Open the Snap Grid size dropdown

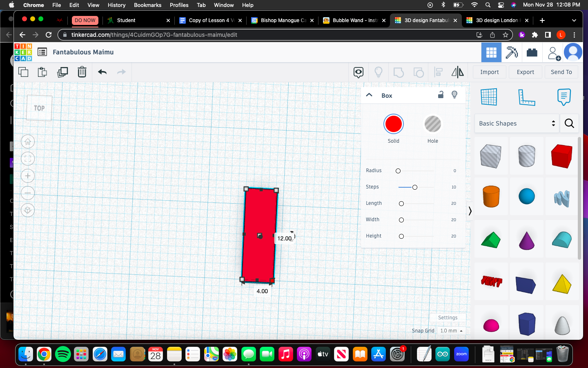(x=452, y=331)
